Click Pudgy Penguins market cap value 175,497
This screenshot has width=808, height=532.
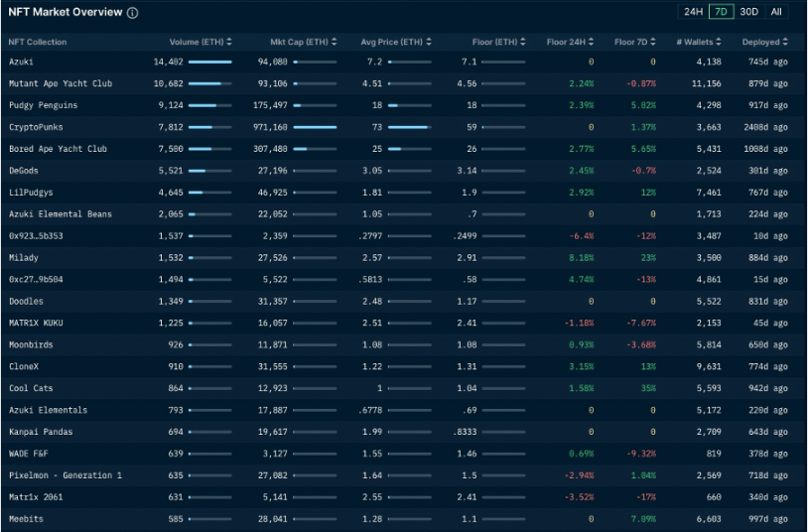point(270,105)
